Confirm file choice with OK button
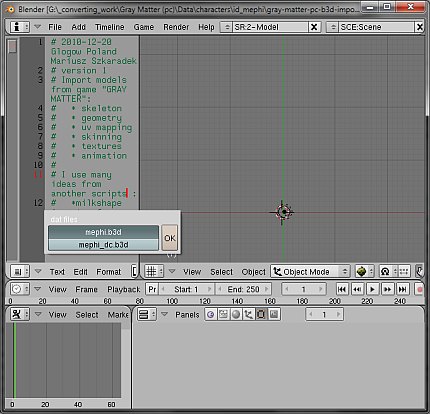This screenshot has height=414, width=430. point(170,238)
